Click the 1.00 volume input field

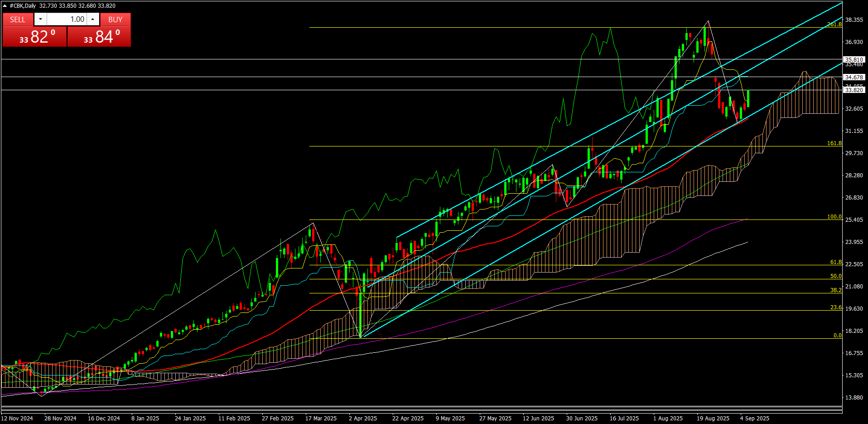click(x=67, y=19)
